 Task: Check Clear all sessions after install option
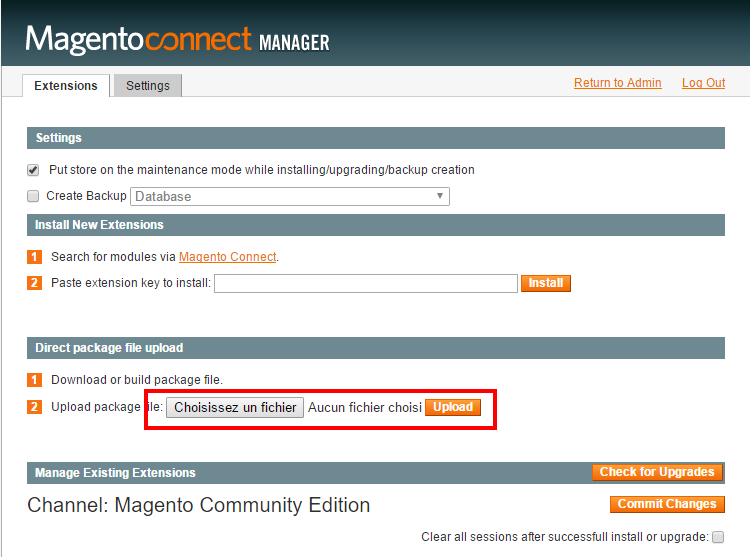click(x=717, y=537)
